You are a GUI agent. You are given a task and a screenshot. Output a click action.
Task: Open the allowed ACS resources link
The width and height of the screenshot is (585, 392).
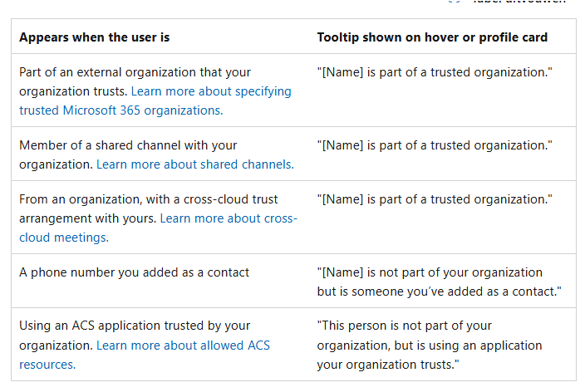pyautogui.click(x=183, y=345)
